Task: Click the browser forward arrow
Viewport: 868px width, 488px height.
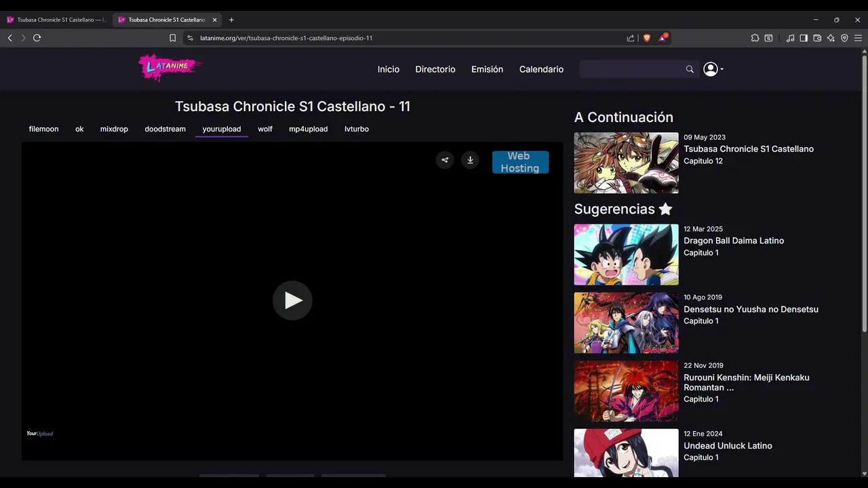Action: click(x=23, y=38)
